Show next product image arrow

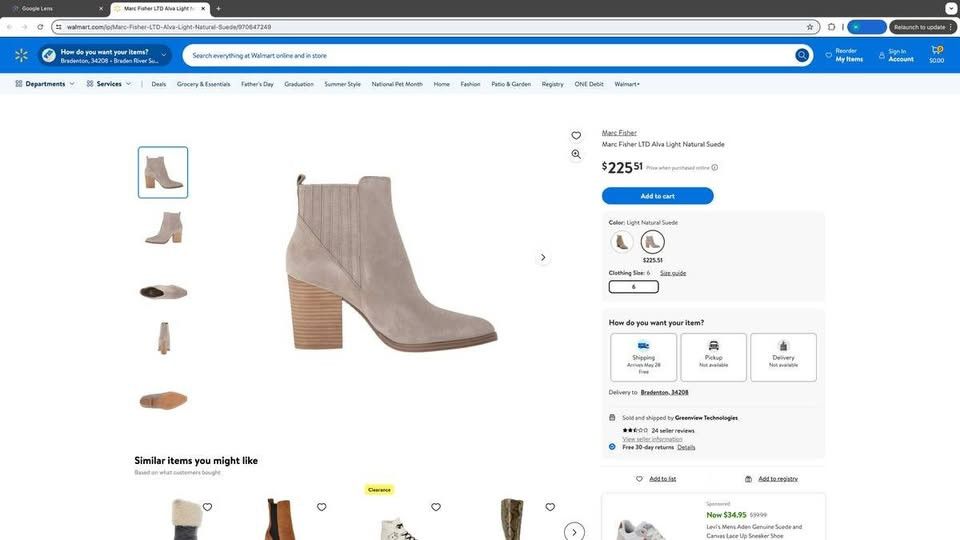(x=543, y=258)
